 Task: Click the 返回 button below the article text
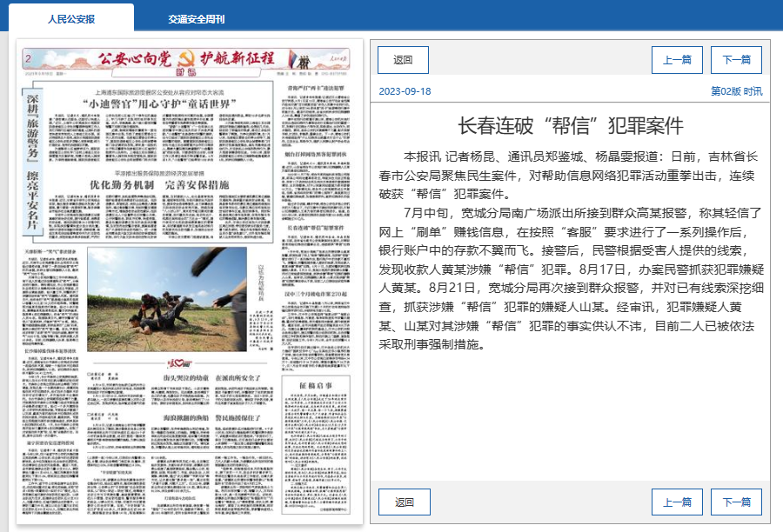tap(405, 502)
